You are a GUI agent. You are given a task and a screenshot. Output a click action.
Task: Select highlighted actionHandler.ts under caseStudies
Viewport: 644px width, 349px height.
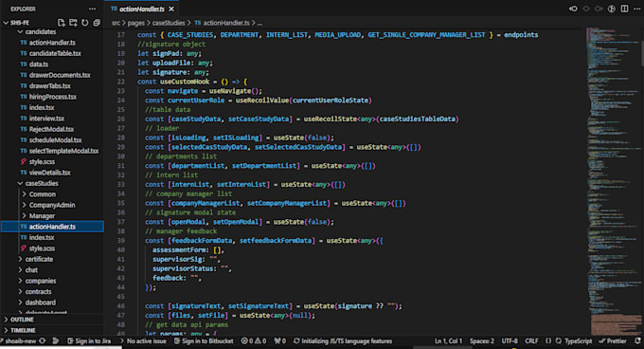pos(52,227)
